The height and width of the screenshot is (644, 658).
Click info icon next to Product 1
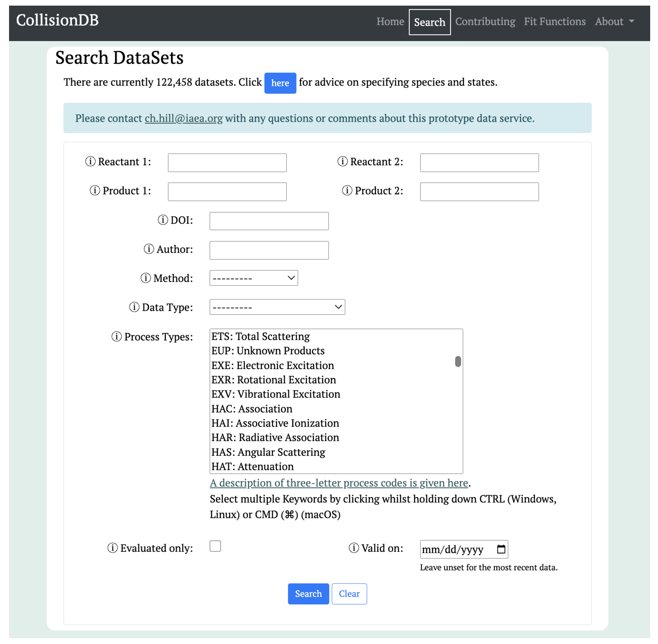(x=95, y=191)
